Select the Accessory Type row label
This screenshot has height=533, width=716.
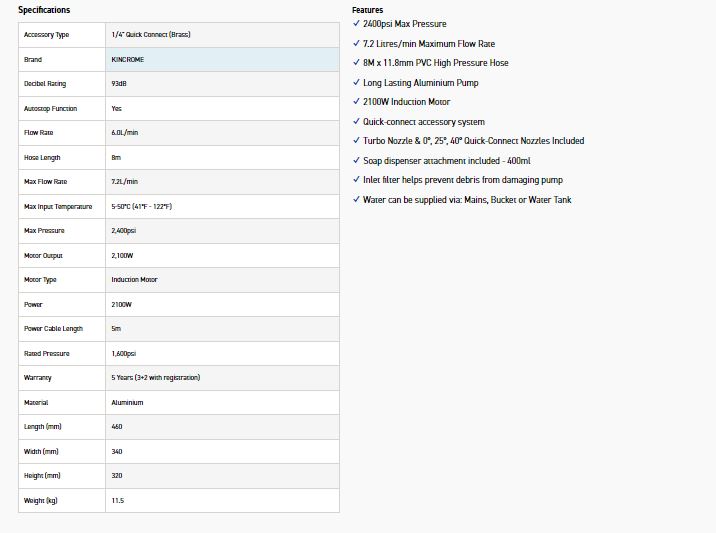(47, 35)
